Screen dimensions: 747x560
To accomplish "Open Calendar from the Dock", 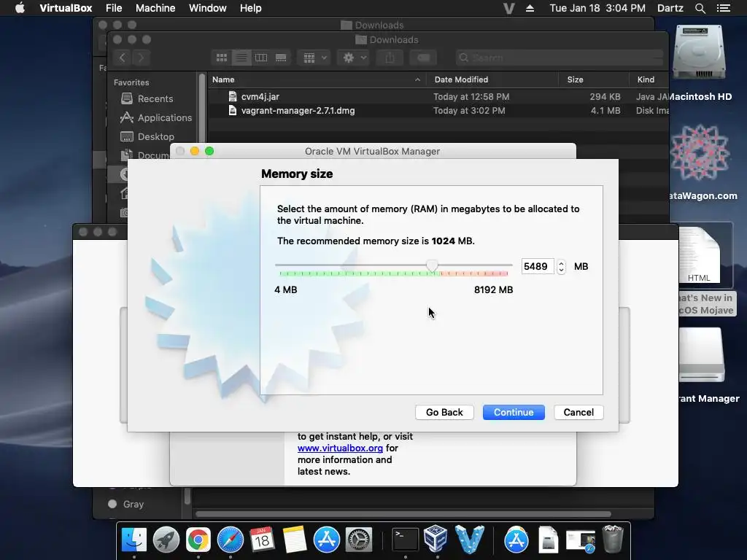I will (262, 540).
